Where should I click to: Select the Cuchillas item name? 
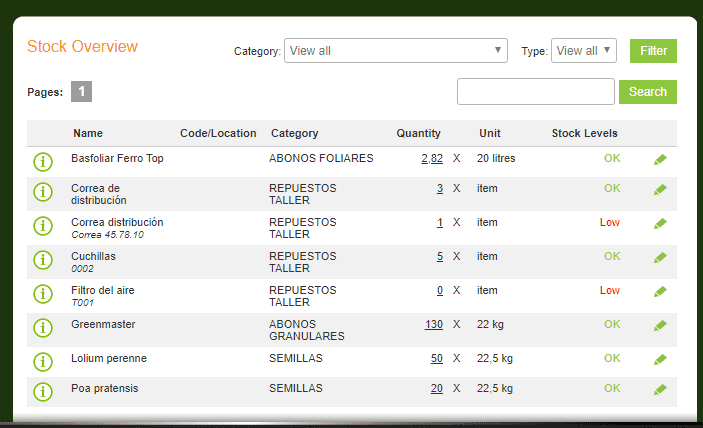click(93, 256)
